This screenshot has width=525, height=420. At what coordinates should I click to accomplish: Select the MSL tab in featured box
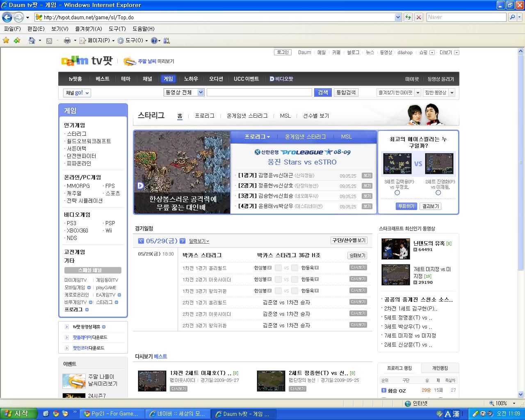(347, 137)
